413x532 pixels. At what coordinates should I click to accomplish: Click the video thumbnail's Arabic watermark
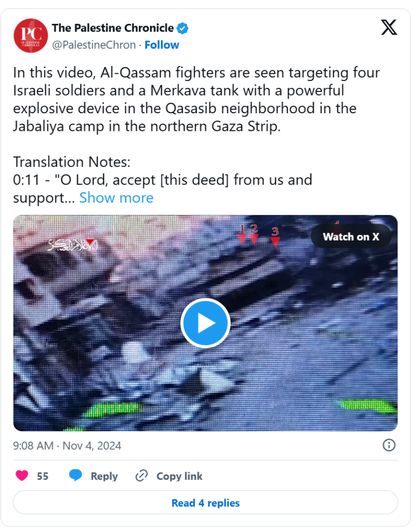tap(73, 244)
